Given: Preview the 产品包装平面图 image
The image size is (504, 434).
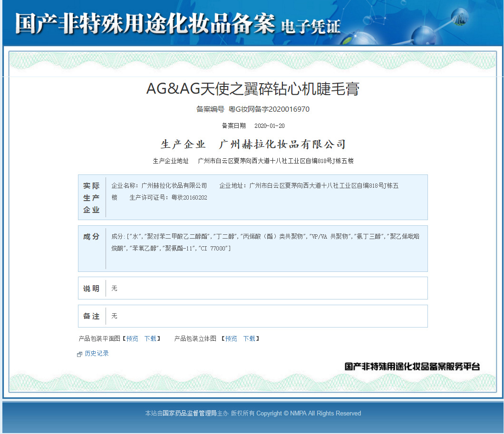Looking at the screenshot, I should (x=132, y=339).
